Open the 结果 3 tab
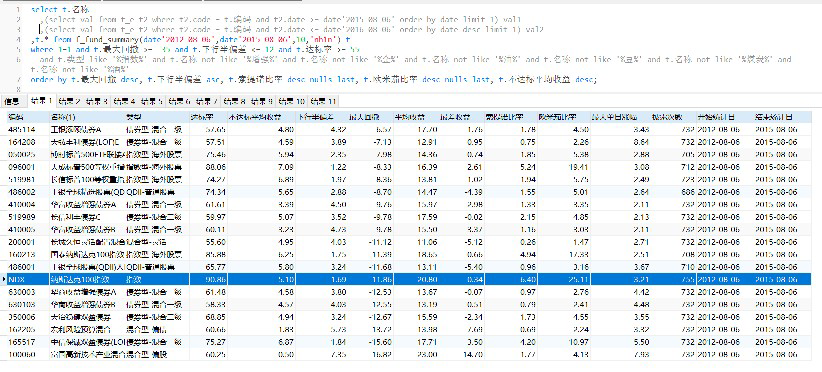 96,101
